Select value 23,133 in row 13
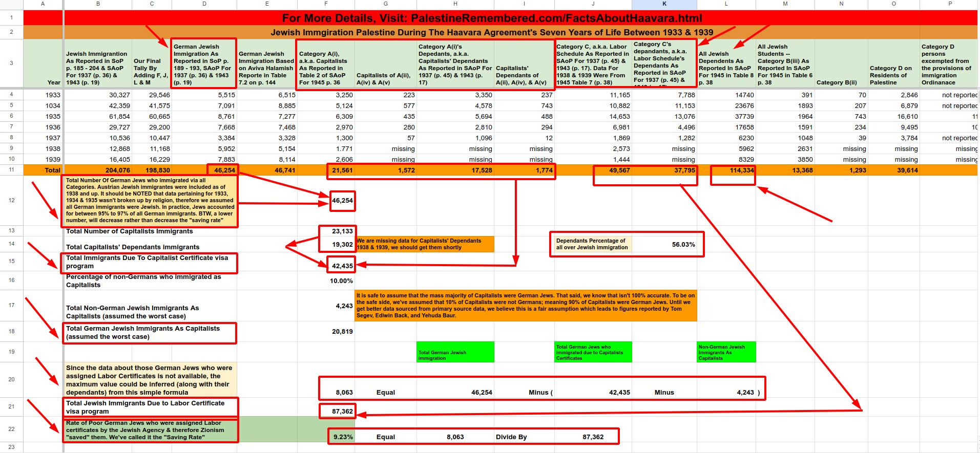This screenshot has height=453, width=980. pyautogui.click(x=326, y=231)
